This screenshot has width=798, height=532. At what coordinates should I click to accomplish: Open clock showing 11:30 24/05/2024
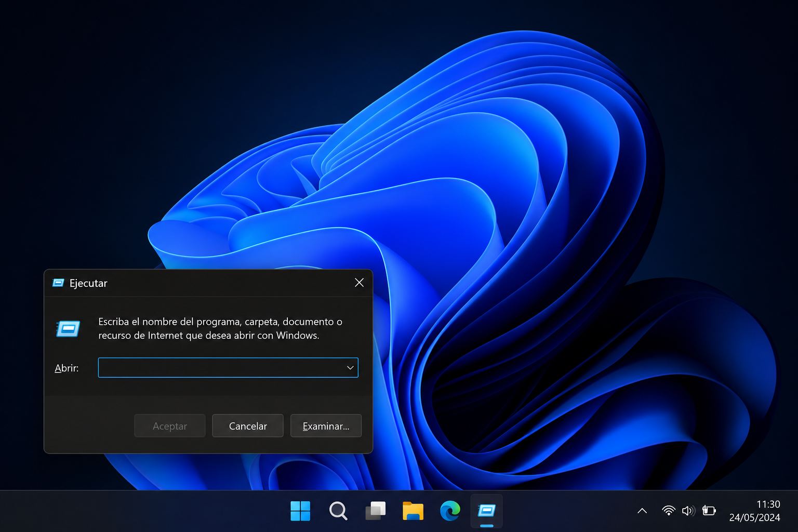(x=755, y=511)
